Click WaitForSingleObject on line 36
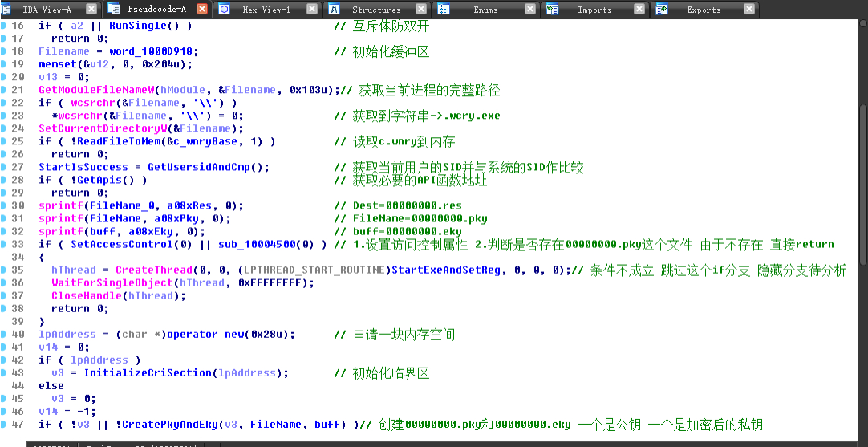This screenshot has width=868, height=447. pyautogui.click(x=112, y=283)
